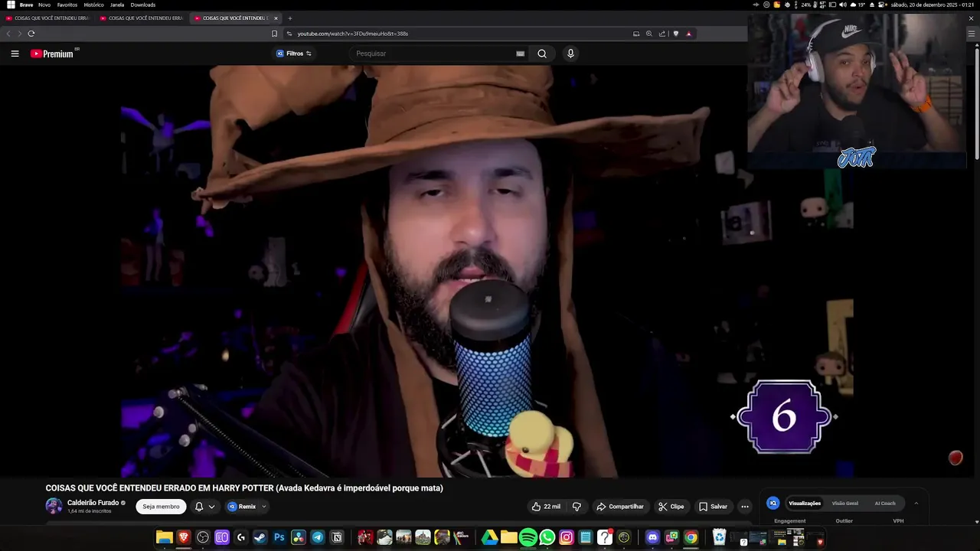Collapse the IQ side panel chevron

tap(916, 503)
